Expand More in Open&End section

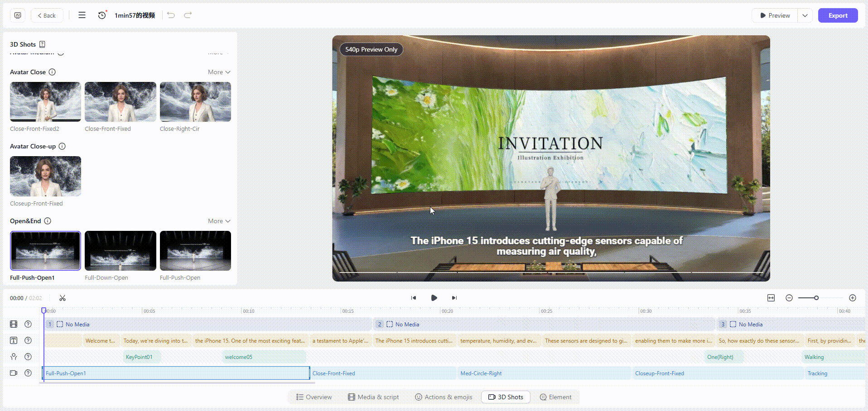click(219, 221)
